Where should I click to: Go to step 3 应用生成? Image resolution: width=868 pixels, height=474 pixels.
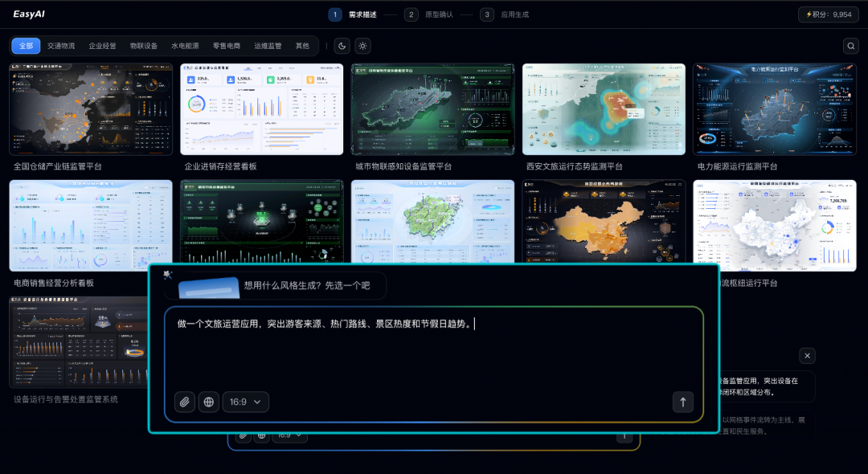pos(505,14)
